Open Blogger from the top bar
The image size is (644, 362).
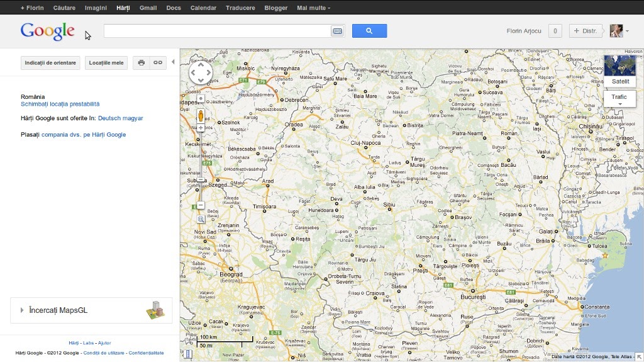pos(275,8)
